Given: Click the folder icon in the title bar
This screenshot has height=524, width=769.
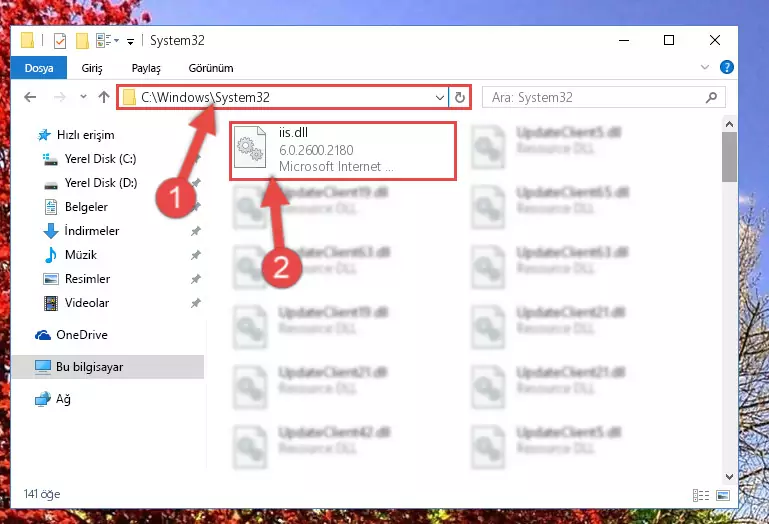Looking at the screenshot, I should coord(28,41).
